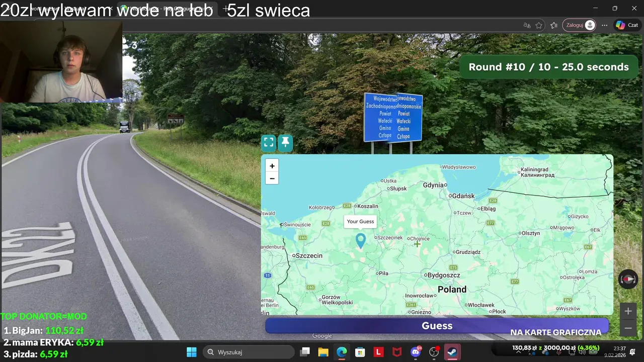This screenshot has height=362, width=644.
Task: Click the Szczecinek label on the map
Action: pos(390,238)
